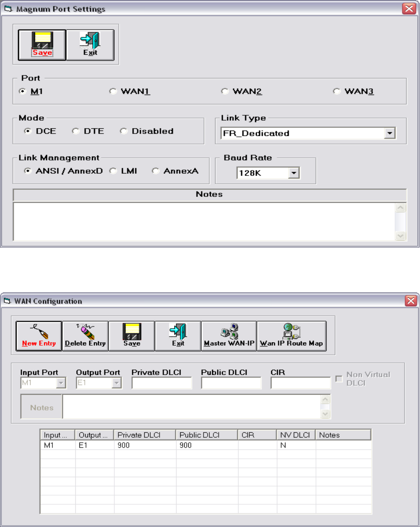Select the M1 port radio button
The width and height of the screenshot is (420, 527).
tap(22, 91)
